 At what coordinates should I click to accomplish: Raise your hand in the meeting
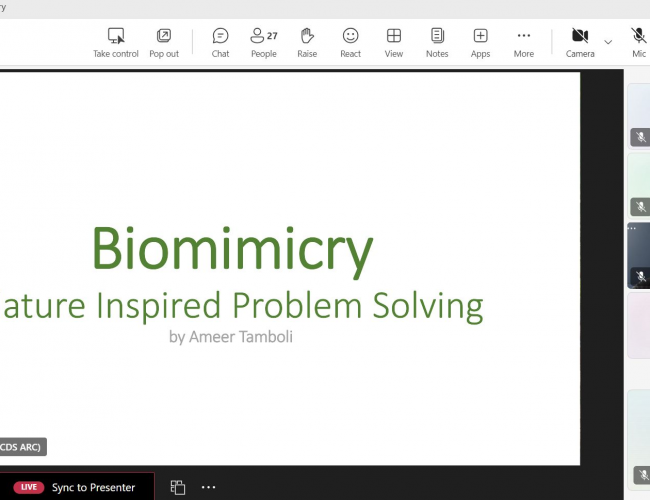[307, 42]
